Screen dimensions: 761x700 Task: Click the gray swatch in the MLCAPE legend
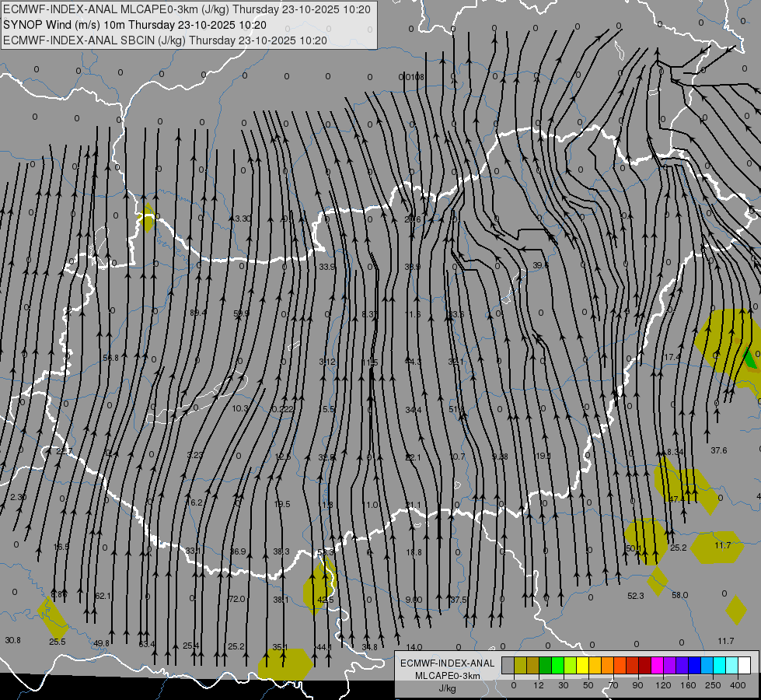tap(508, 665)
